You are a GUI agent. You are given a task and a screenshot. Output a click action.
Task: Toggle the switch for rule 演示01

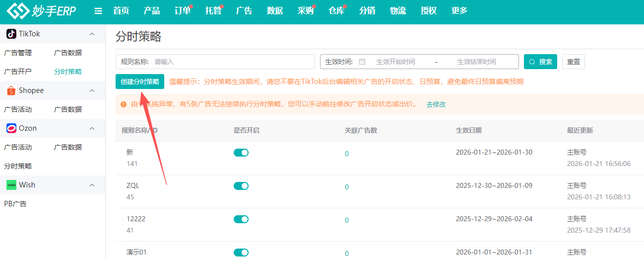tap(241, 253)
